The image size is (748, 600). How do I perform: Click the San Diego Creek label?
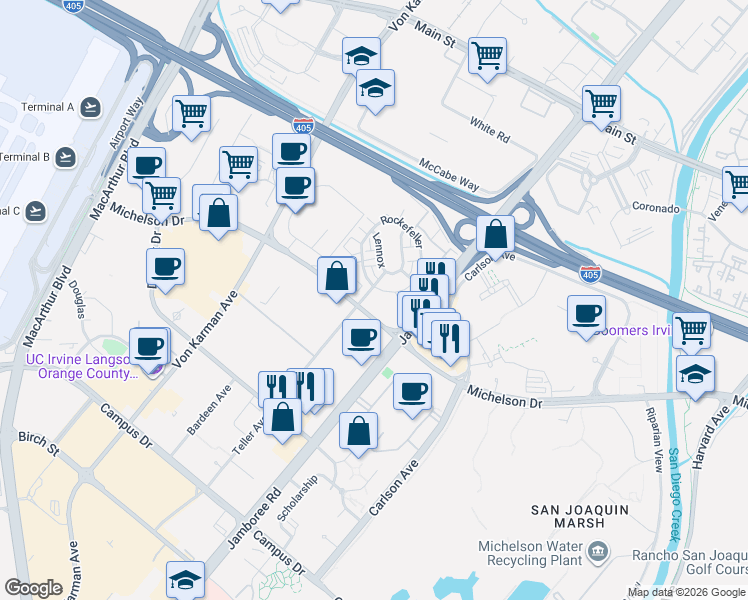674,495
